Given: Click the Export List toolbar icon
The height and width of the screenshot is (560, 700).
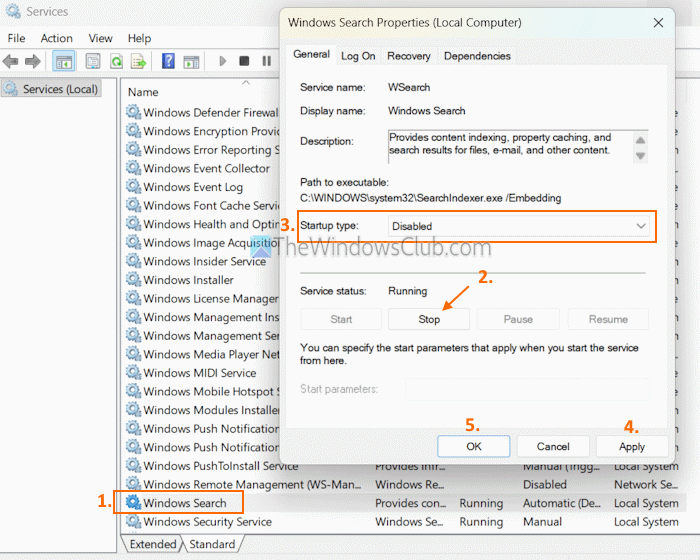Looking at the screenshot, I should (139, 61).
